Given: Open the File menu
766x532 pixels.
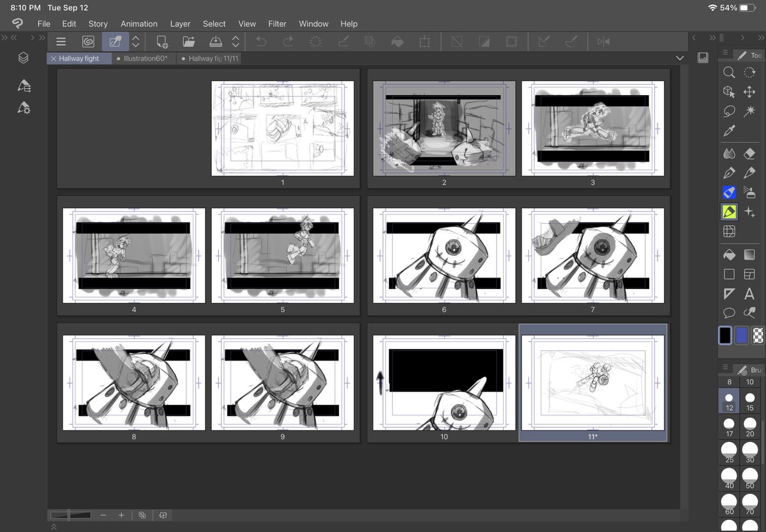Looking at the screenshot, I should click(43, 24).
